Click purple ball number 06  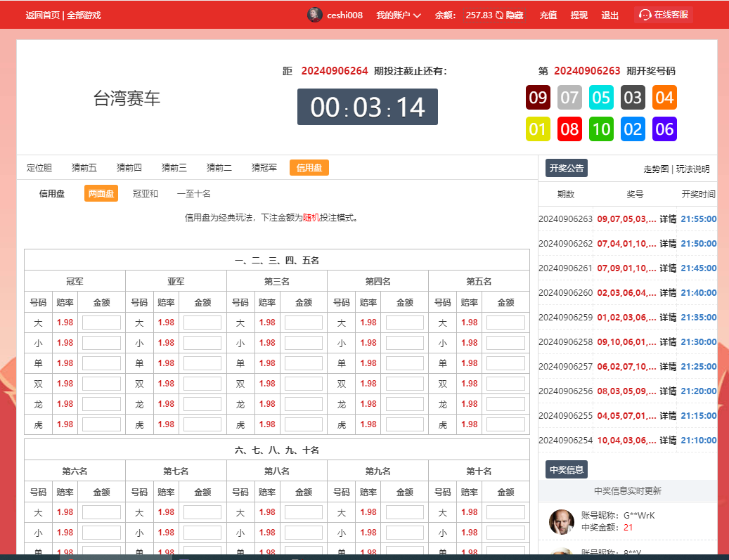tap(664, 129)
